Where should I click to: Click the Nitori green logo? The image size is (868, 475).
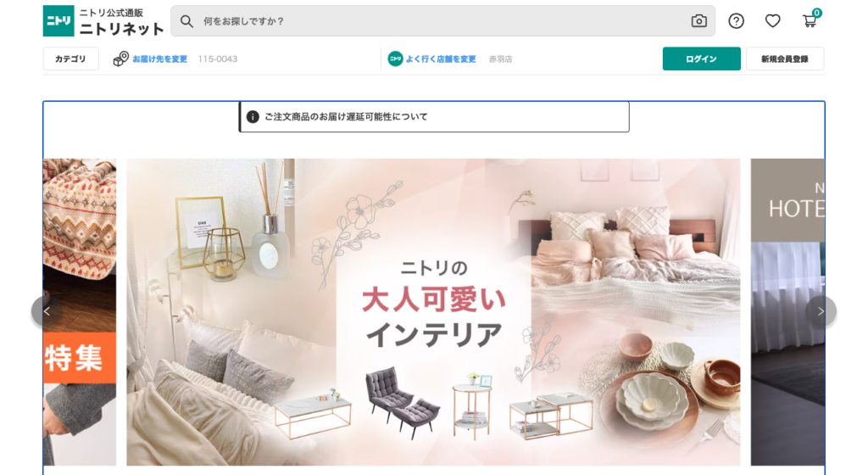tap(58, 21)
